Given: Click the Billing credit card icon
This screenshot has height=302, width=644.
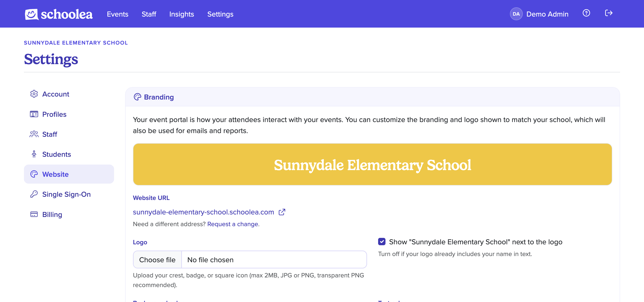Looking at the screenshot, I should [34, 214].
